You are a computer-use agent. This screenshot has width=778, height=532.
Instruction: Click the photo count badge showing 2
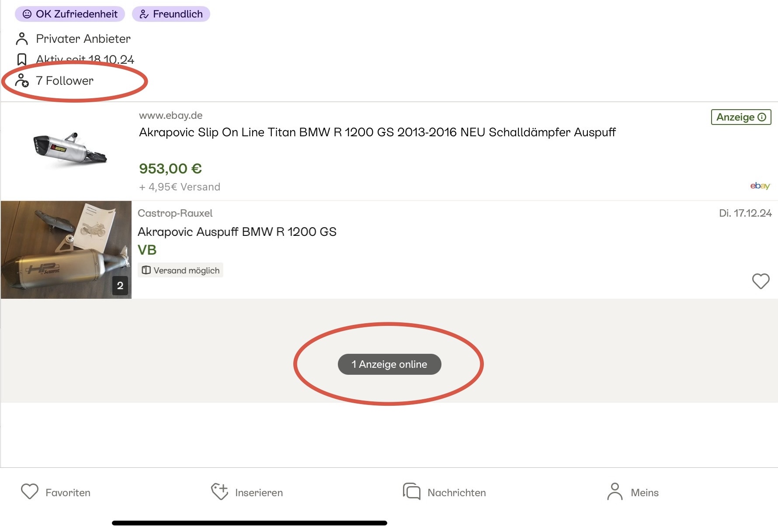(120, 286)
